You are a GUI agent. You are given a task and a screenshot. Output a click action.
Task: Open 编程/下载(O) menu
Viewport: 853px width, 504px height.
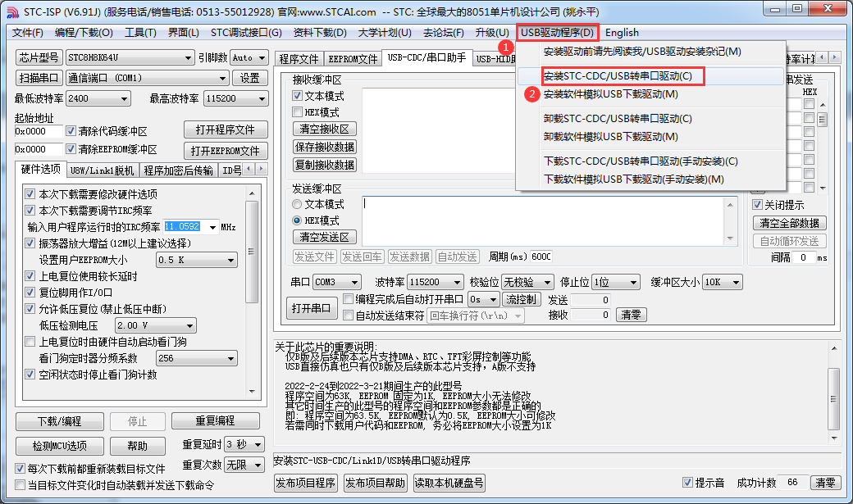click(x=84, y=33)
